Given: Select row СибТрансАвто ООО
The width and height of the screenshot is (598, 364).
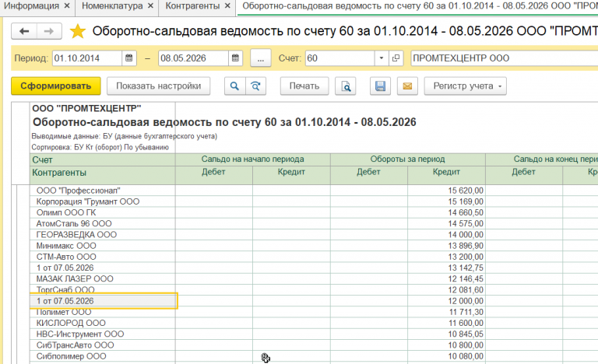Looking at the screenshot, I should (75, 345).
